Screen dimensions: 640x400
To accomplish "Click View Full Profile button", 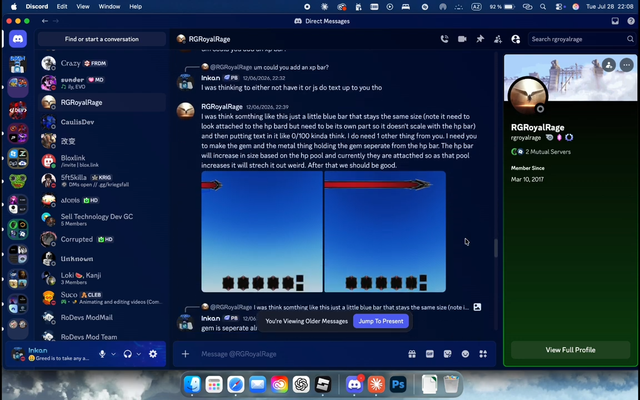I will point(570,350).
